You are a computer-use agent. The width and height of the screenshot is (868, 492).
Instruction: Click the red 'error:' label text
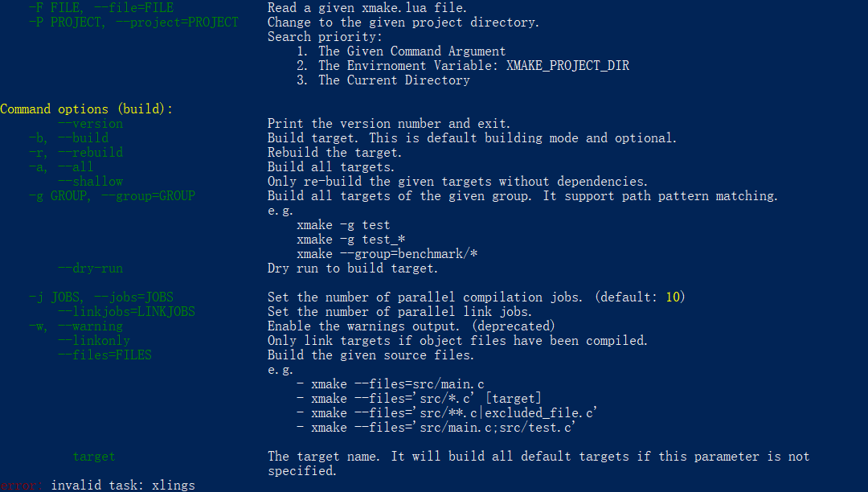[22, 486]
